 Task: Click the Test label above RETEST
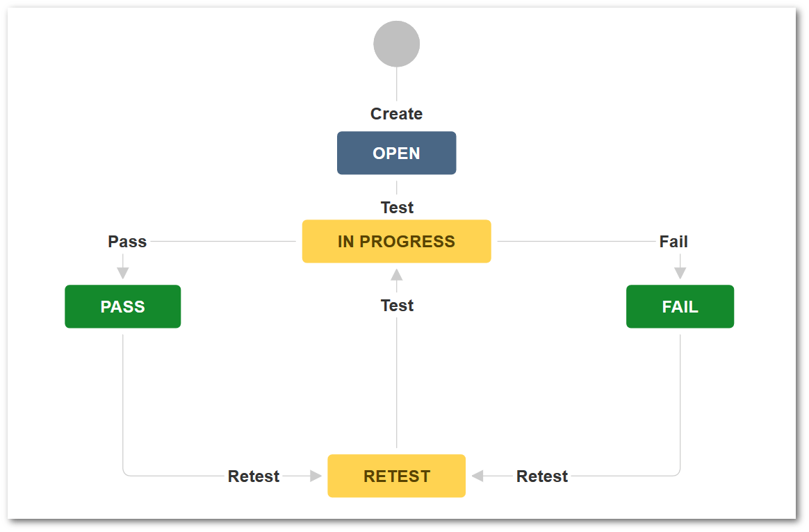[x=397, y=306]
